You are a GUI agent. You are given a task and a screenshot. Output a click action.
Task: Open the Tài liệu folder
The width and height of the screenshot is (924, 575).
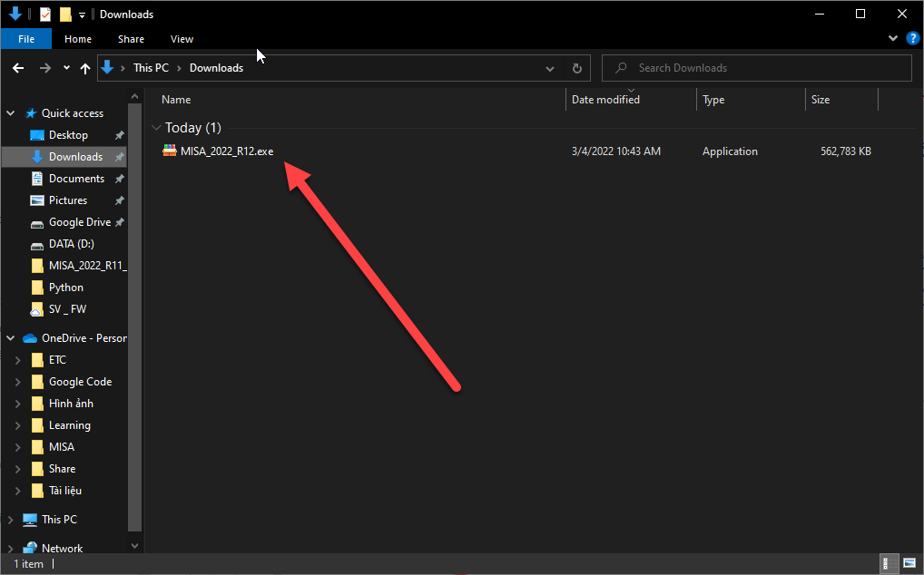pyautogui.click(x=64, y=491)
